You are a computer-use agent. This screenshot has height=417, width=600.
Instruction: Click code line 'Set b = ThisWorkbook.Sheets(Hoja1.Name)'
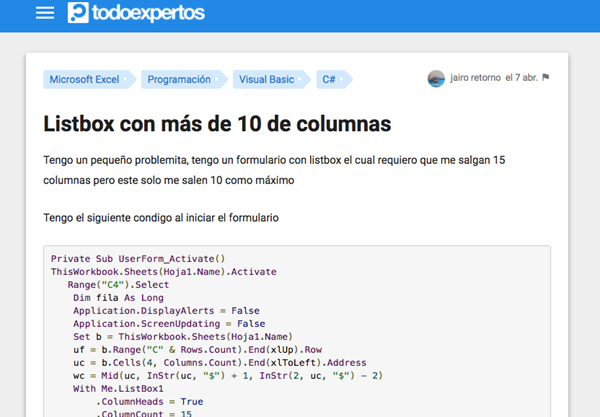coord(183,337)
